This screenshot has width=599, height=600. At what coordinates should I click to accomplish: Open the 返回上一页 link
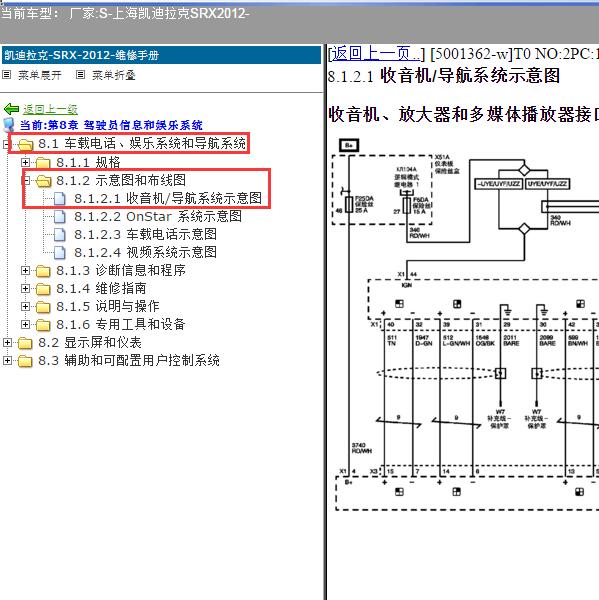coord(375,54)
